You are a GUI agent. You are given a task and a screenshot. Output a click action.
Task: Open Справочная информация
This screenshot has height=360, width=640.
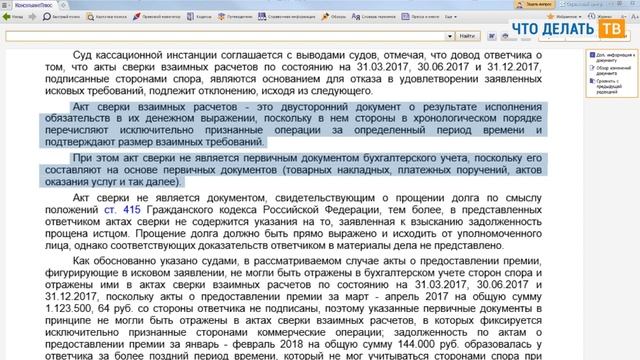click(287, 17)
